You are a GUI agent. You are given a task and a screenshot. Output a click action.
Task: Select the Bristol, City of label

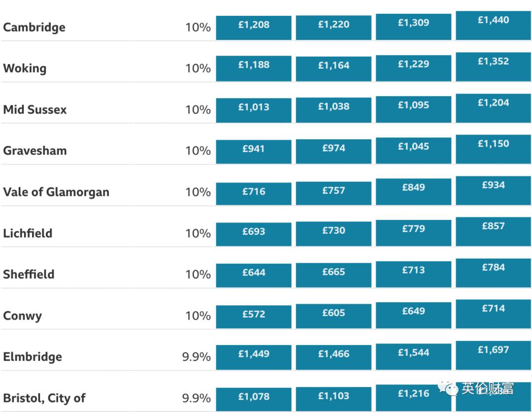tap(44, 398)
